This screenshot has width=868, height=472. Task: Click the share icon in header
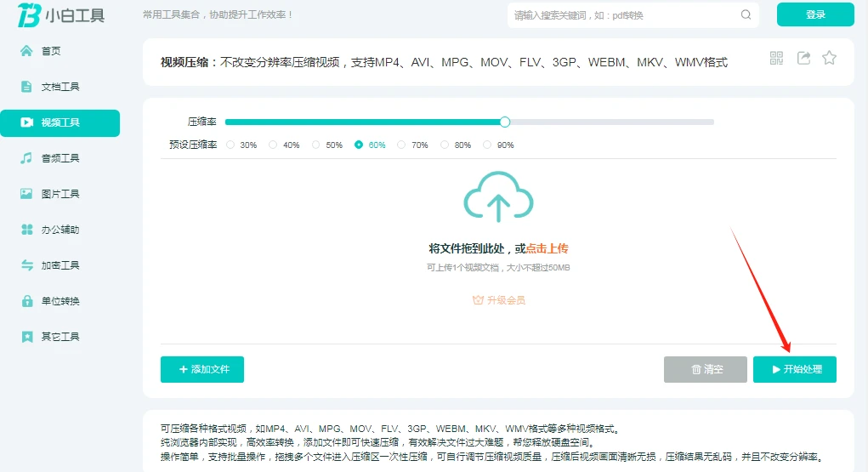point(803,58)
